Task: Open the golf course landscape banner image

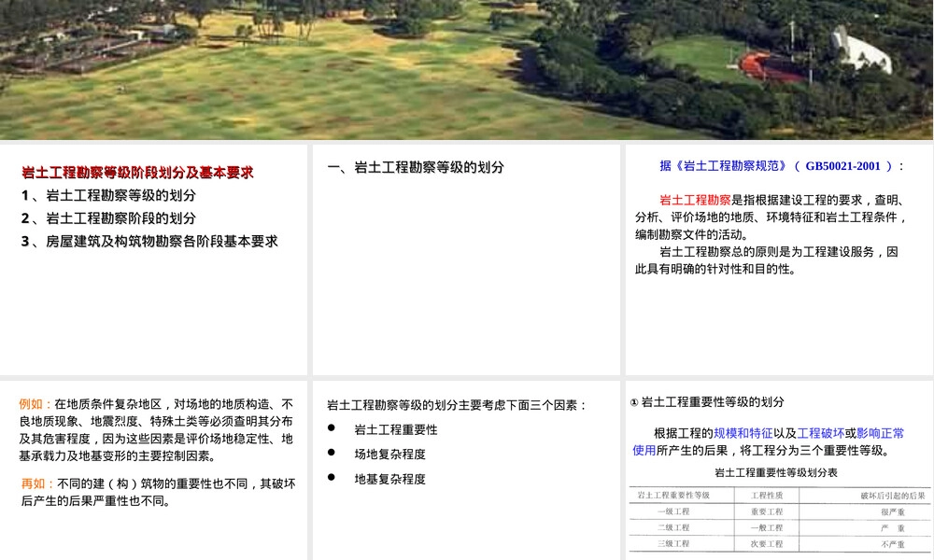Action: pos(467,70)
